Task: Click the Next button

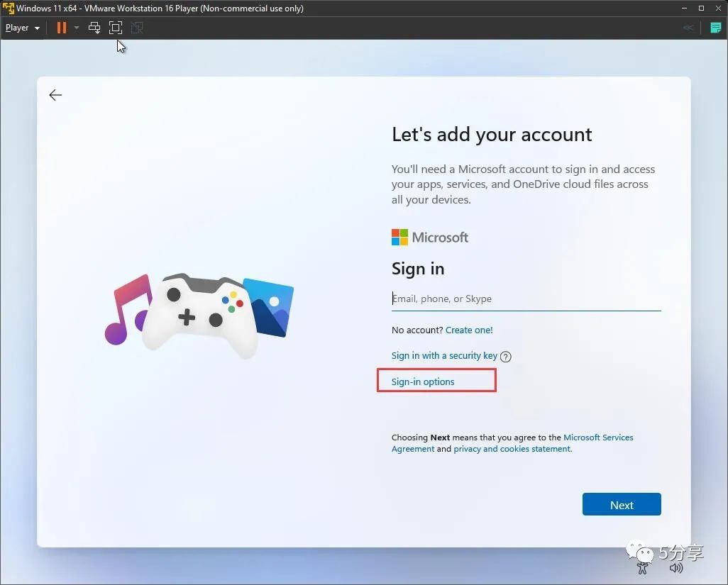Action: point(622,504)
